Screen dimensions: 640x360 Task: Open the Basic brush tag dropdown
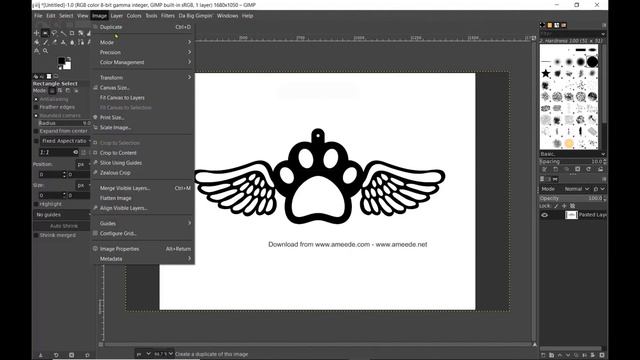(572, 154)
